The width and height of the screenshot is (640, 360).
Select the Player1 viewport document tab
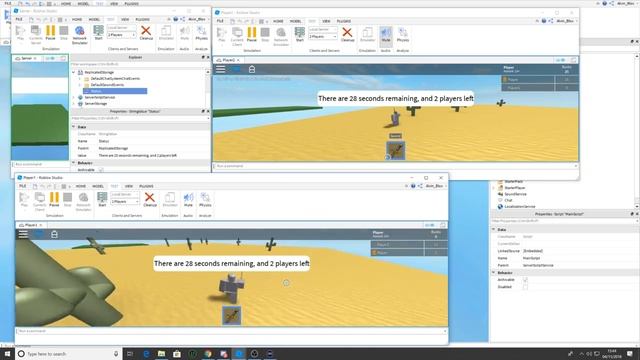pyautogui.click(x=31, y=225)
